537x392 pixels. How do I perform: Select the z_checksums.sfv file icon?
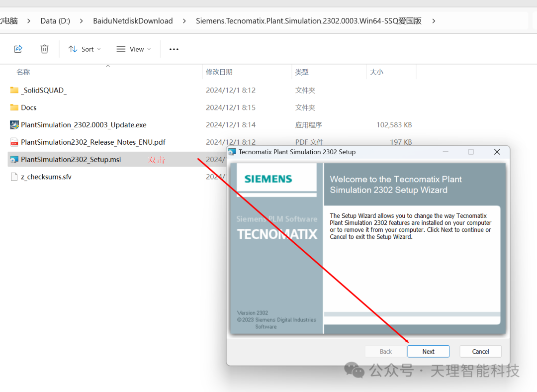tap(14, 177)
